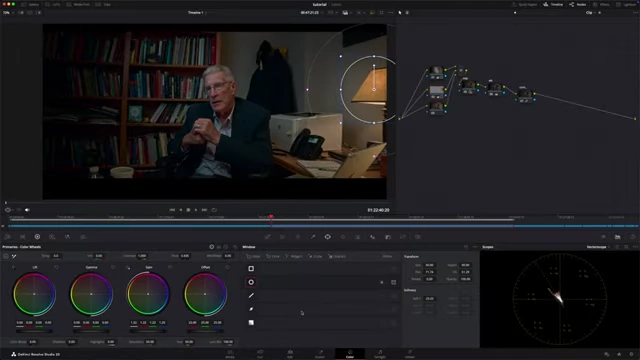Click the auto balance icon in Primaries
640x360 pixels.
(6, 256)
